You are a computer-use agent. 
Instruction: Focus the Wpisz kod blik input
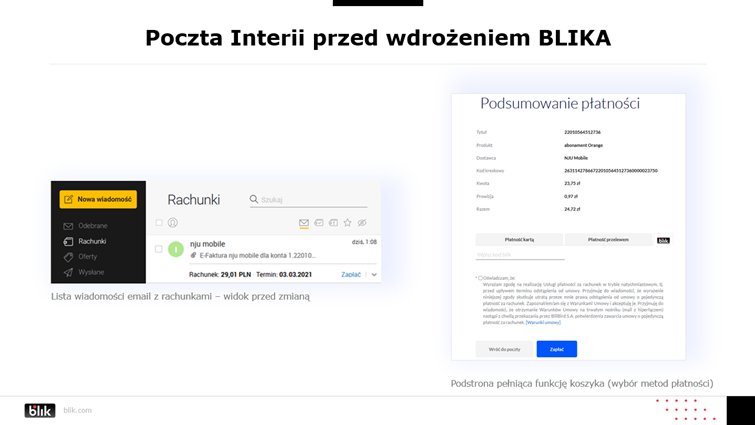point(520,255)
